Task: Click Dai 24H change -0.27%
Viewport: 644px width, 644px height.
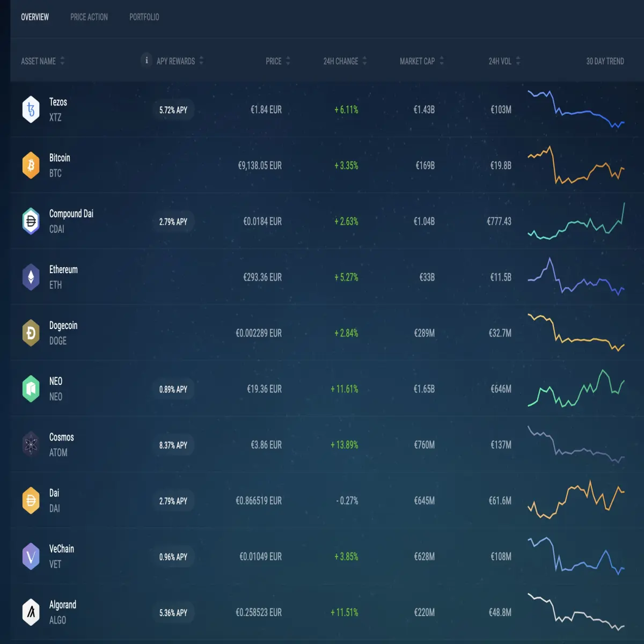Action: pos(347,501)
